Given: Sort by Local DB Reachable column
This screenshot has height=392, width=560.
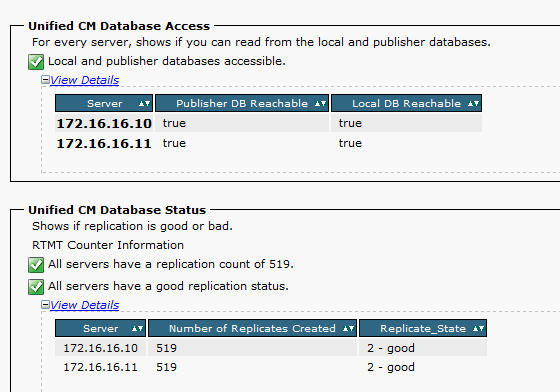Looking at the screenshot, I should click(473, 104).
